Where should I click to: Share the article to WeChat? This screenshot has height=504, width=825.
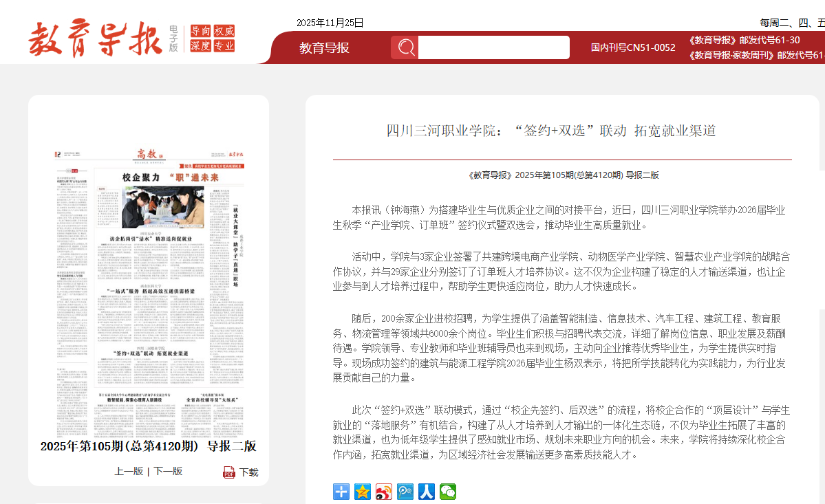pyautogui.click(x=447, y=492)
